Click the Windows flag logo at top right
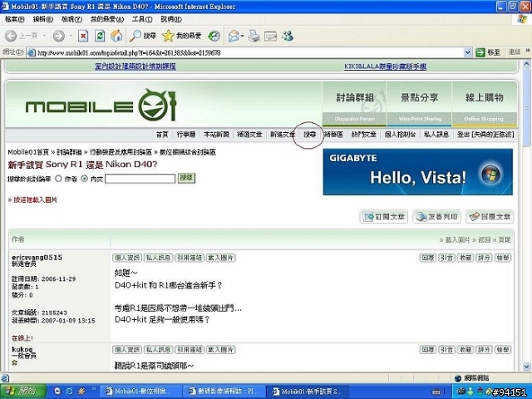 522,19
